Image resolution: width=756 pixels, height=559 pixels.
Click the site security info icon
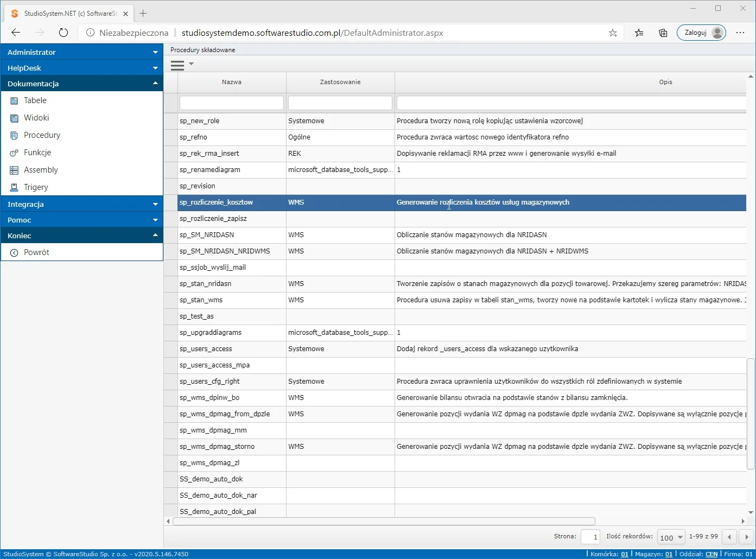click(x=91, y=33)
